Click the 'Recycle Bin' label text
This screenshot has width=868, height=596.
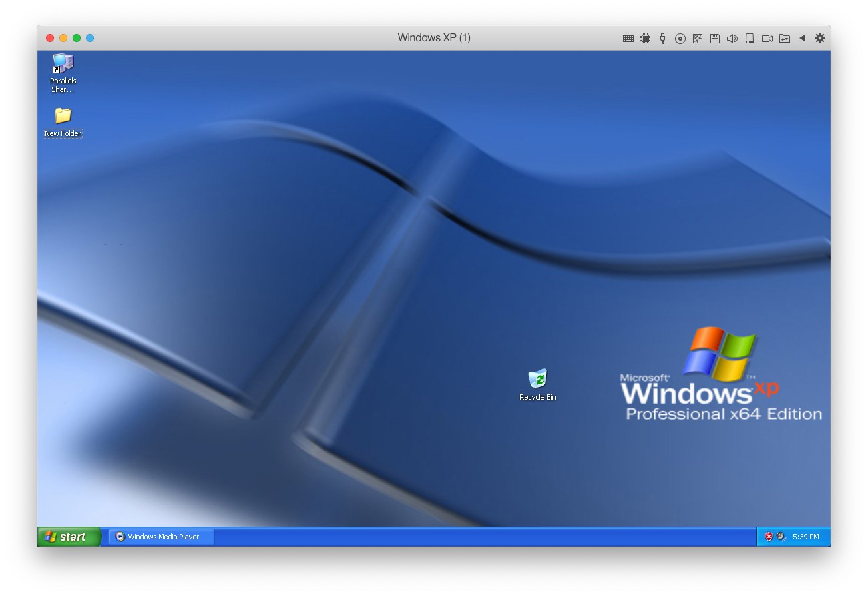(537, 397)
